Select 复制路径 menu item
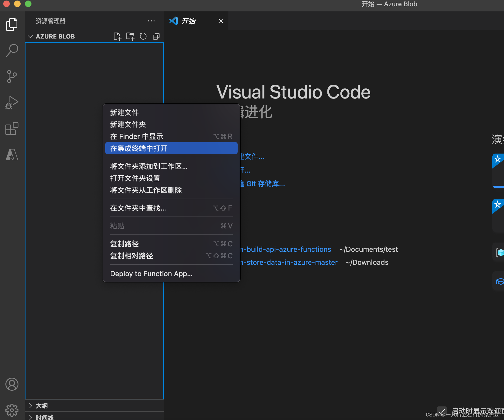Image resolution: width=504 pixels, height=420 pixels. (171, 244)
